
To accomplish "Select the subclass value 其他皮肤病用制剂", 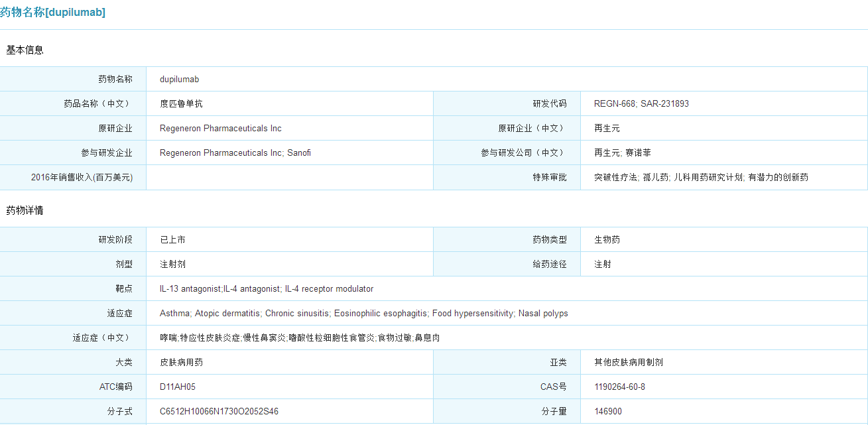I will tap(629, 362).
